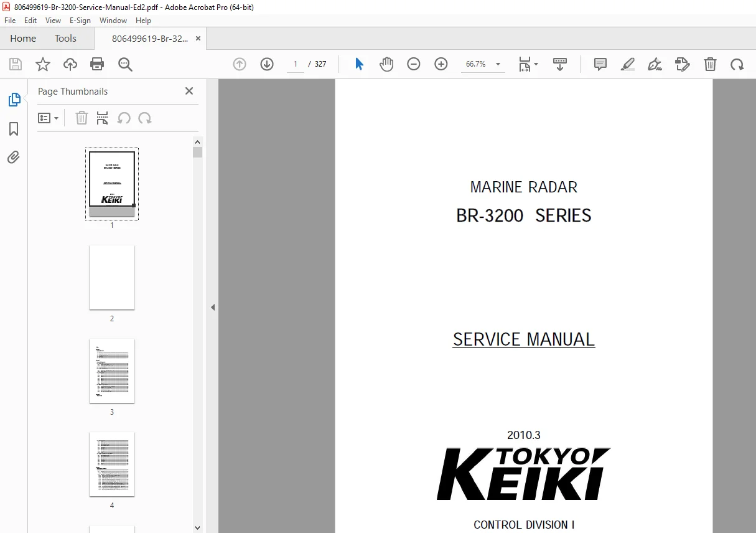Show Page Thumbnails side panel icon
756x533 pixels.
coord(14,100)
